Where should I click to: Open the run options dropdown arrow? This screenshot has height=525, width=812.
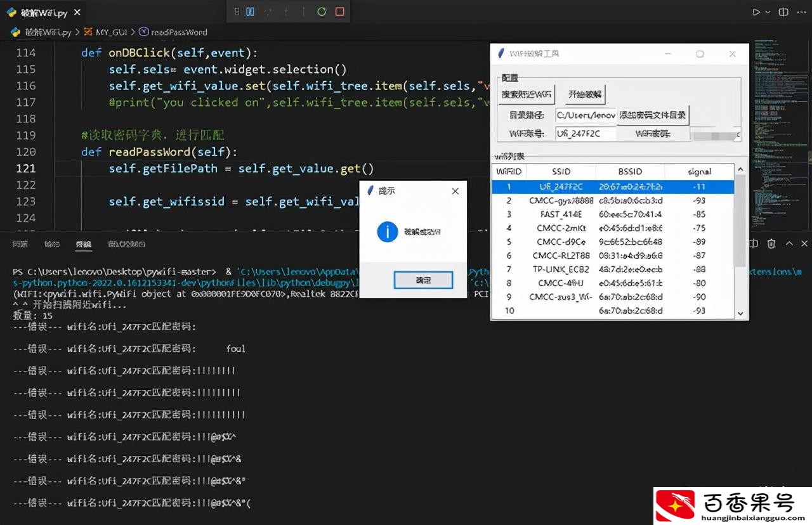[768, 12]
